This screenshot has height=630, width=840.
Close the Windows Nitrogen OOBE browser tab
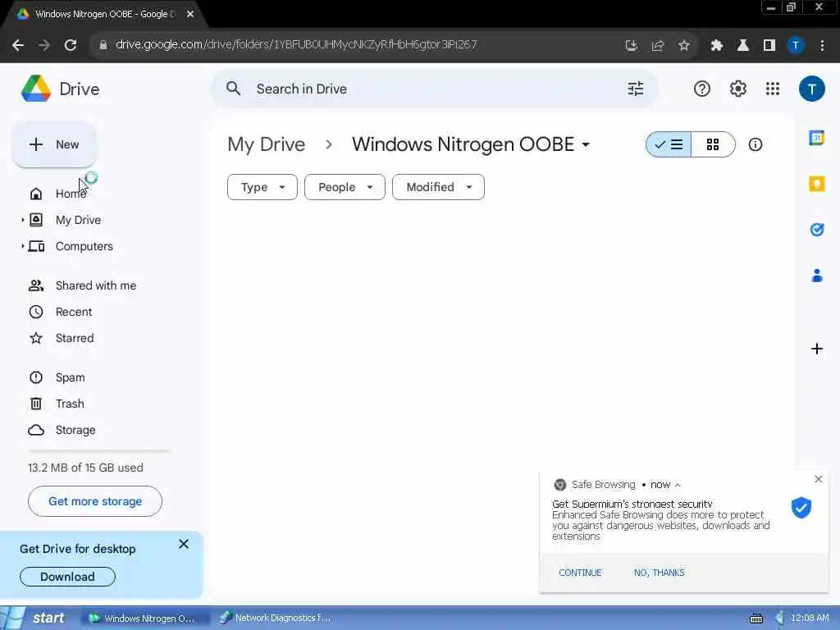point(190,15)
